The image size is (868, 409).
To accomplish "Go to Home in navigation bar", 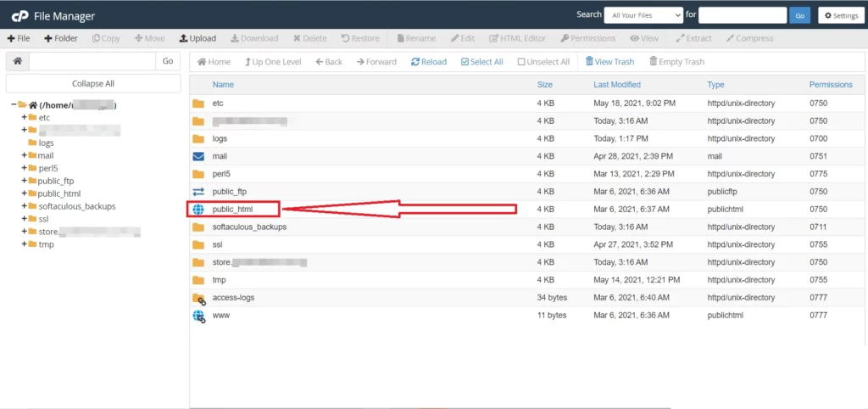I will pos(214,61).
